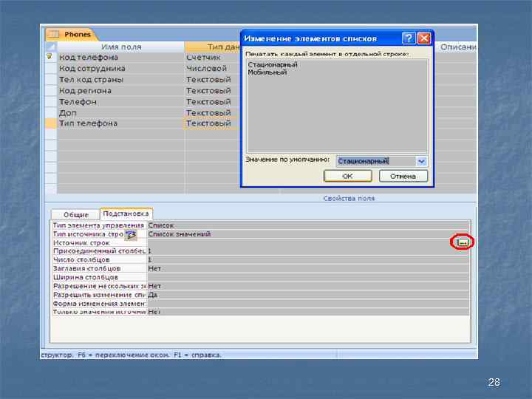
Task: Click the default value field showing Стационарный
Action: tap(376, 161)
